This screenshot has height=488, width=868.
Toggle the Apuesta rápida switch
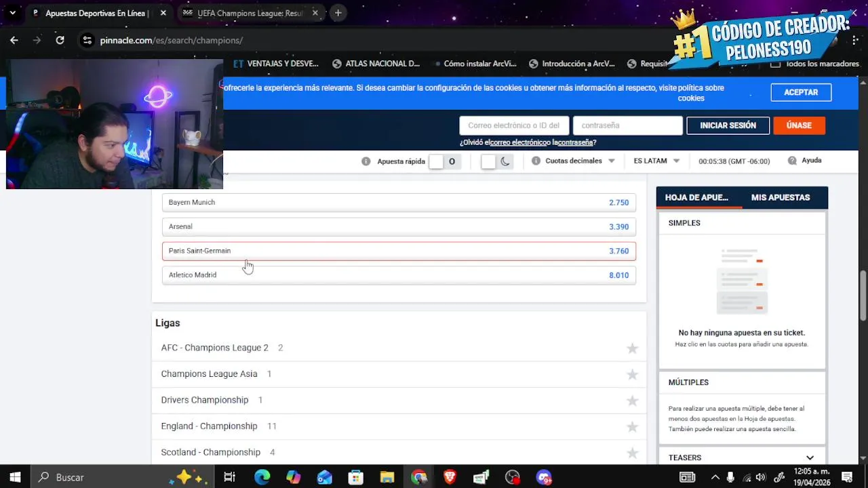pos(445,161)
